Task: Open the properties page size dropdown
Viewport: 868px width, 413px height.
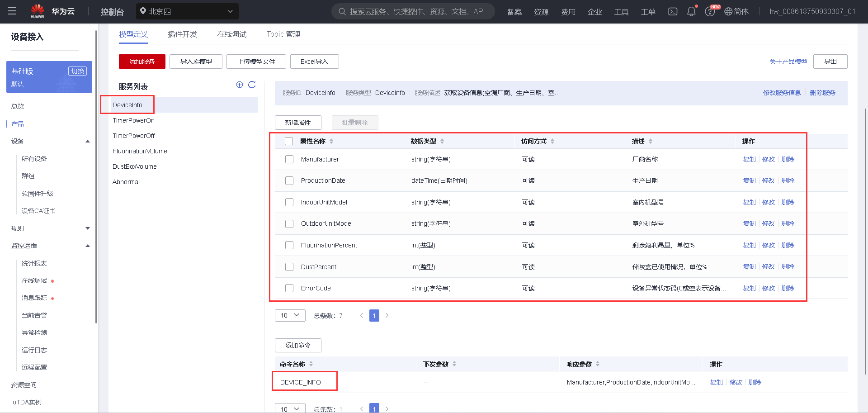Action: pyautogui.click(x=290, y=315)
